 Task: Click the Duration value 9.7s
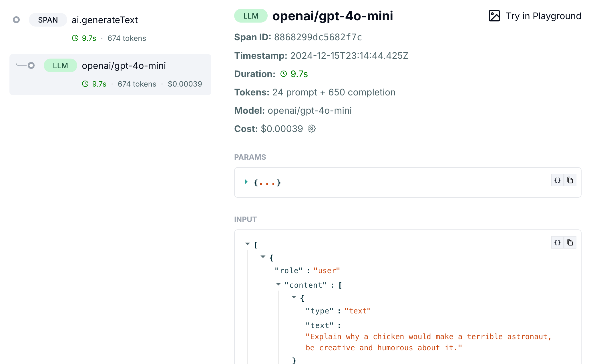pos(299,74)
